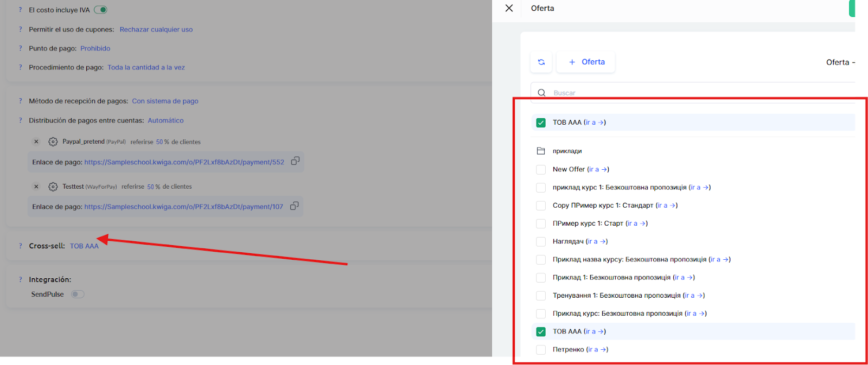
Task: Remove the Paypal_pretend payment account
Action: pos(36,142)
